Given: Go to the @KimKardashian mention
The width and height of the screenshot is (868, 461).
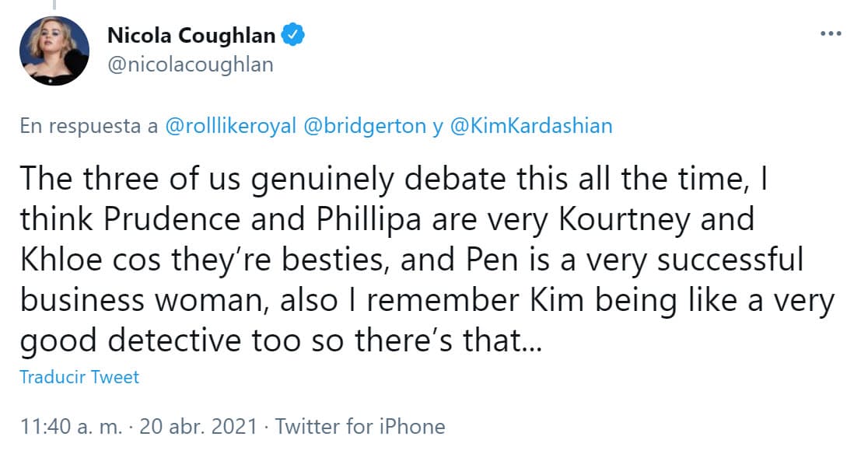Looking at the screenshot, I should [x=530, y=126].
